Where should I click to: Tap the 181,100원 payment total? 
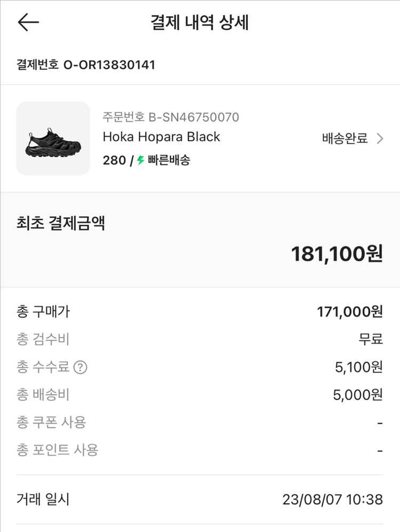tap(337, 254)
